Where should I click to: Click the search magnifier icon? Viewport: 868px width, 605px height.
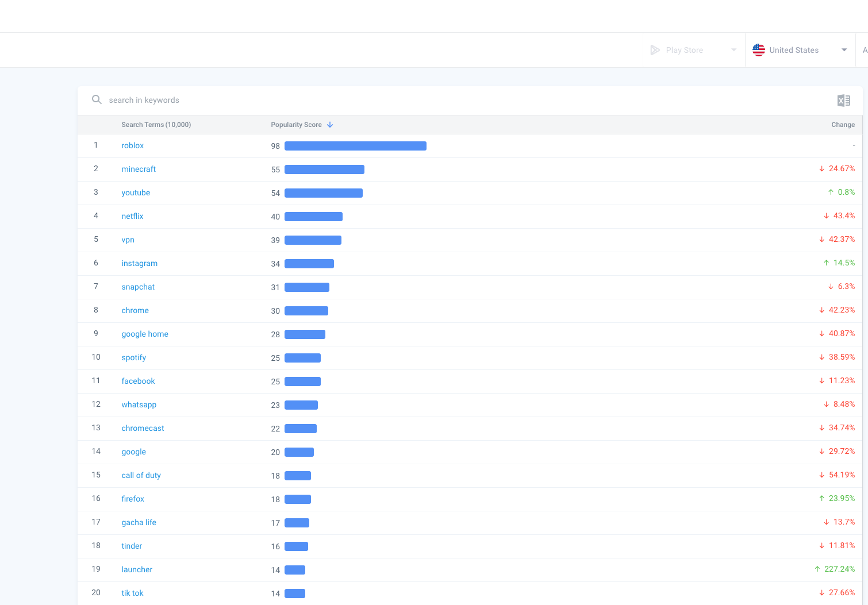point(97,99)
